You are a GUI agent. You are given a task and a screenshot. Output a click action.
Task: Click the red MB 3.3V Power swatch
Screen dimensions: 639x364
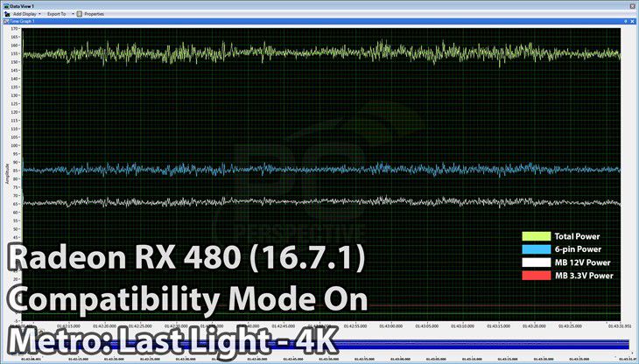(x=536, y=276)
